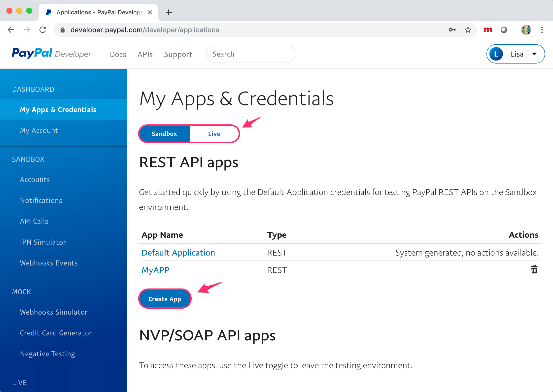Viewport: 553px width, 392px height.
Task: Reload the page with the refresh icon
Action: click(x=43, y=30)
